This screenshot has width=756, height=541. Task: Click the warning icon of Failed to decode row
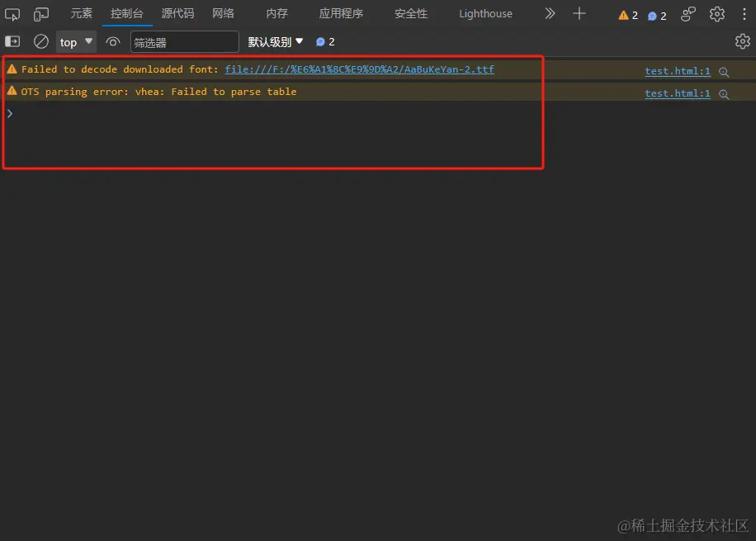[12, 69]
